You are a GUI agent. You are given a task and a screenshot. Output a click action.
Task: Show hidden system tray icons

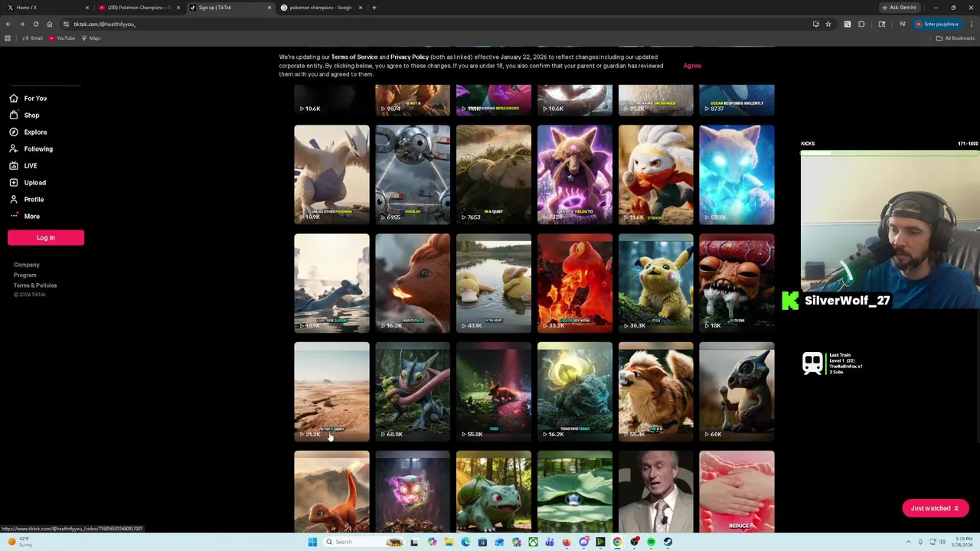click(x=908, y=542)
